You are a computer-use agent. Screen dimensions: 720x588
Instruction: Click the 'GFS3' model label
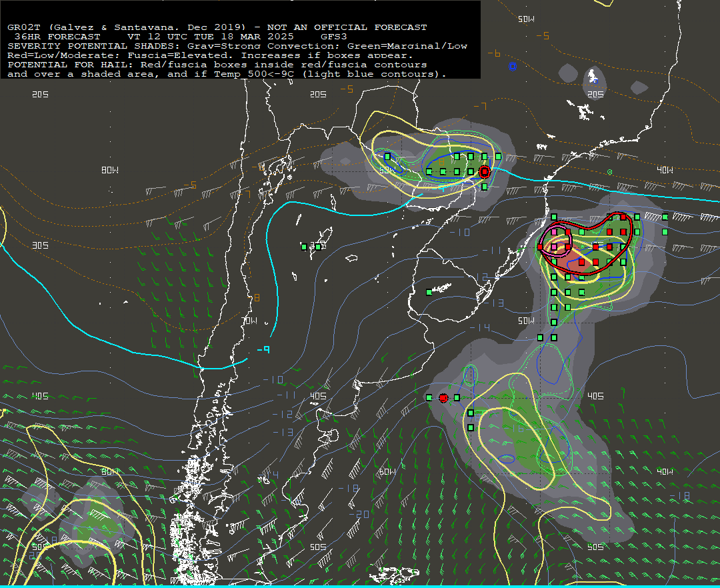[334, 36]
